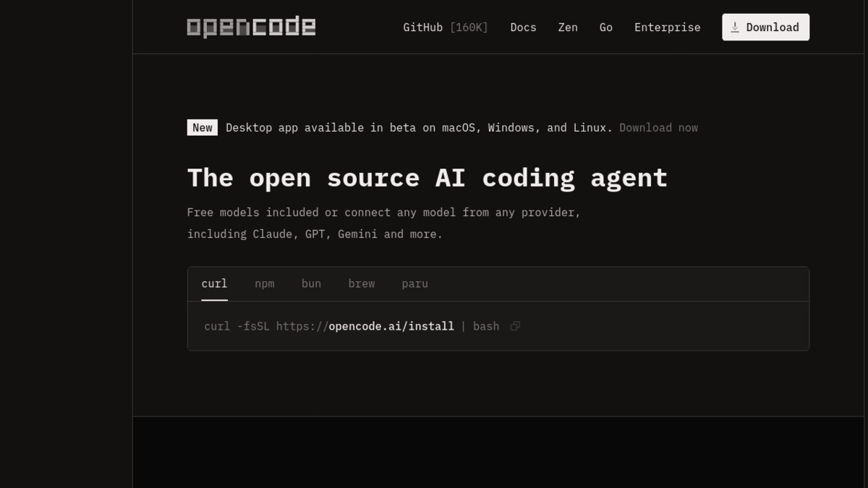Open the GitHub [160K] link
Viewport: 868px width, 488px height.
pos(446,27)
